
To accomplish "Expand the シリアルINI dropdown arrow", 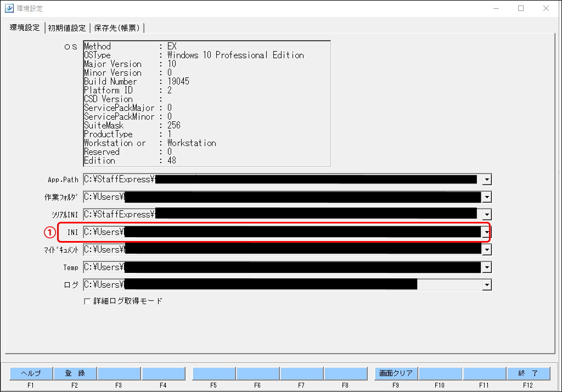I will (487, 215).
